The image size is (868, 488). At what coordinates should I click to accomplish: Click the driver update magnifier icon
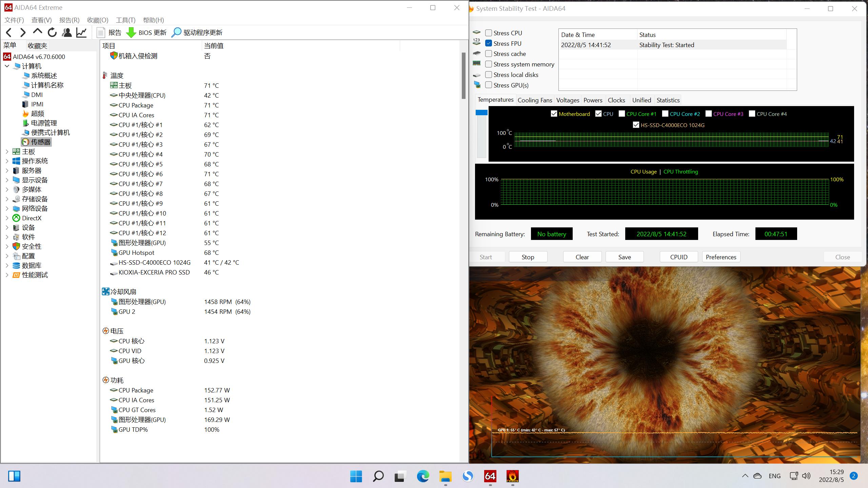click(176, 33)
